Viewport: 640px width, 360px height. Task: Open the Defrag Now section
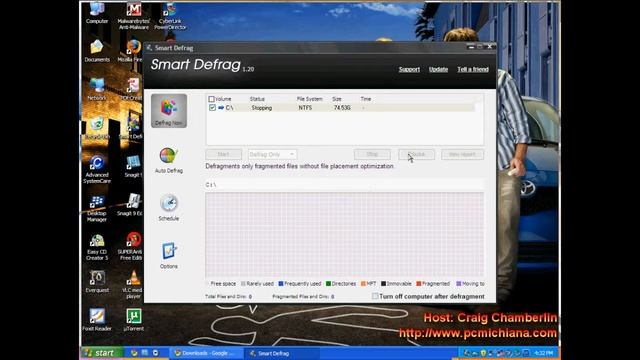169,111
